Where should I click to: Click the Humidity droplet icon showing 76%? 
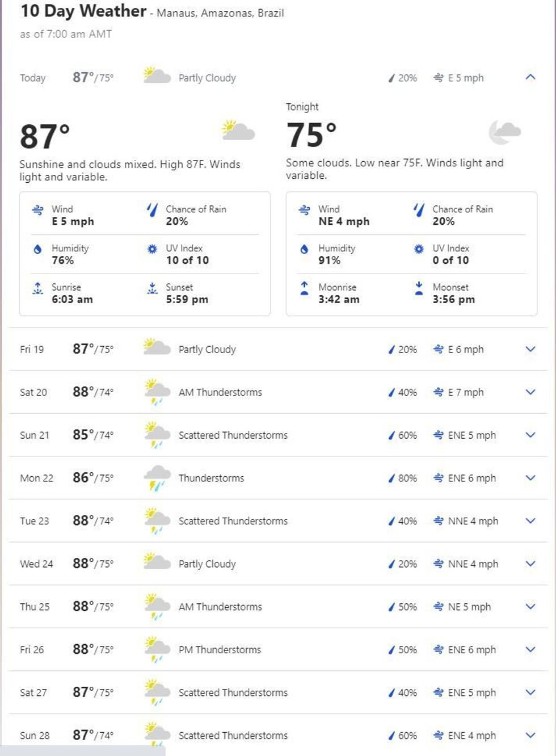[37, 249]
